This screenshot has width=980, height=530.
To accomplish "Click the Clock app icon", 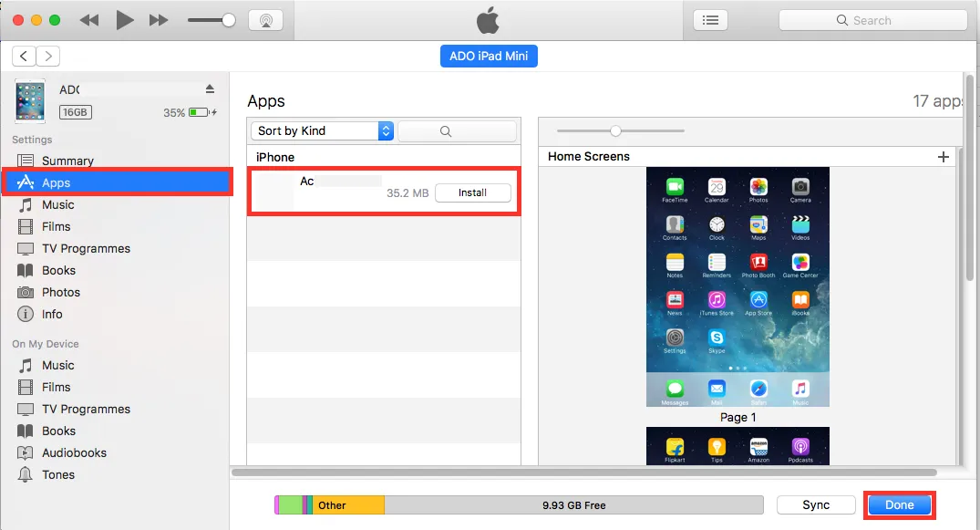I will click(717, 224).
